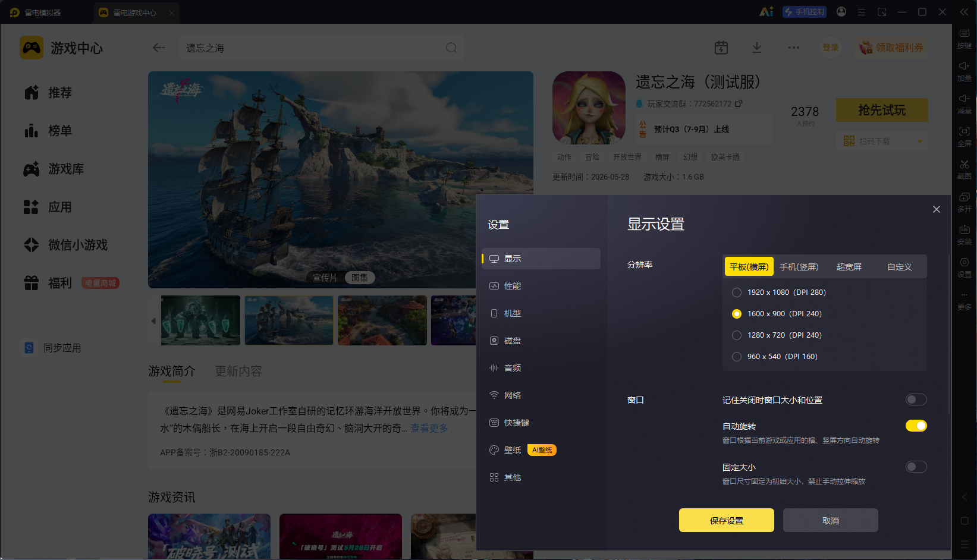Open the 多开 multi-instance tool

(964, 202)
